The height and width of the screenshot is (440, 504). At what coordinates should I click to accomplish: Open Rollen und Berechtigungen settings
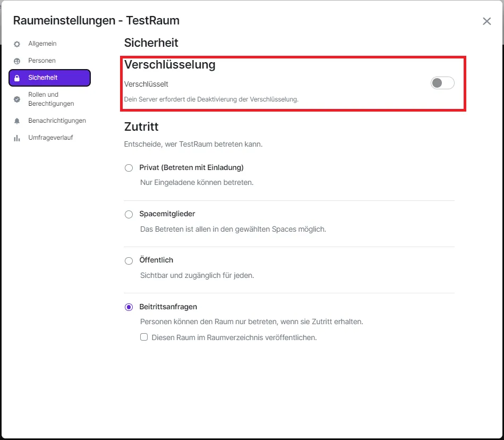[x=50, y=99]
